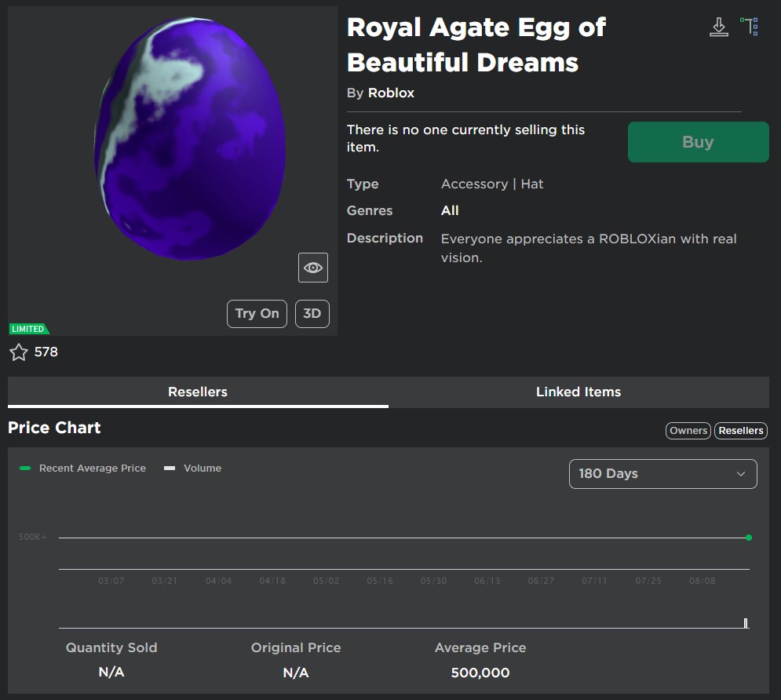Click the download asset icon
The width and height of the screenshot is (781, 700).
(718, 26)
